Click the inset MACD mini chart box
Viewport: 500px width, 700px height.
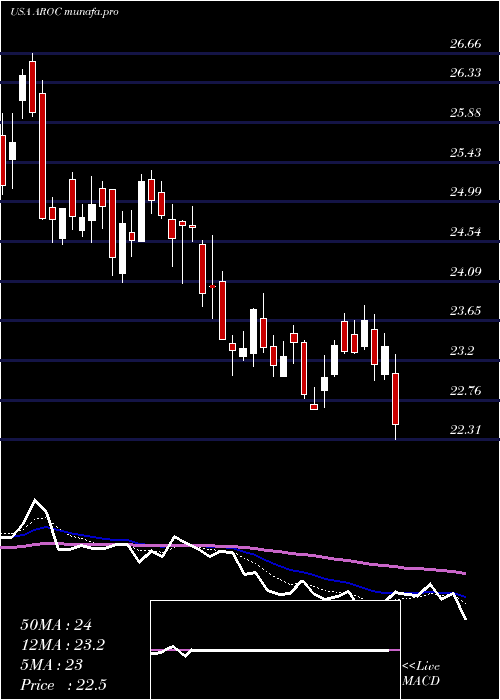[275, 650]
